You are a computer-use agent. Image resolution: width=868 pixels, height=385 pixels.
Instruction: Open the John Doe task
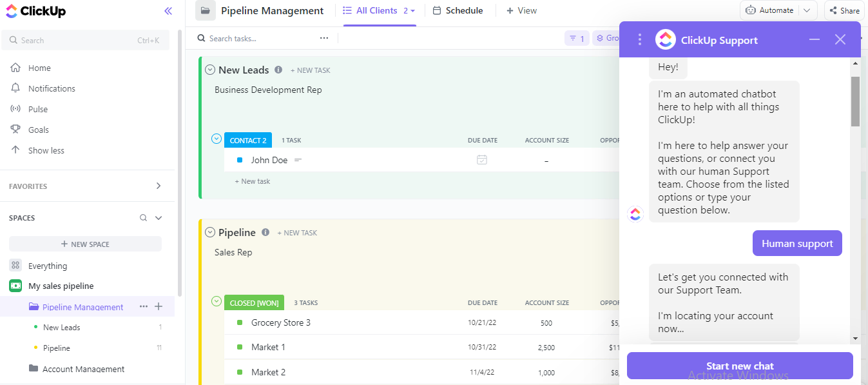[x=269, y=160]
